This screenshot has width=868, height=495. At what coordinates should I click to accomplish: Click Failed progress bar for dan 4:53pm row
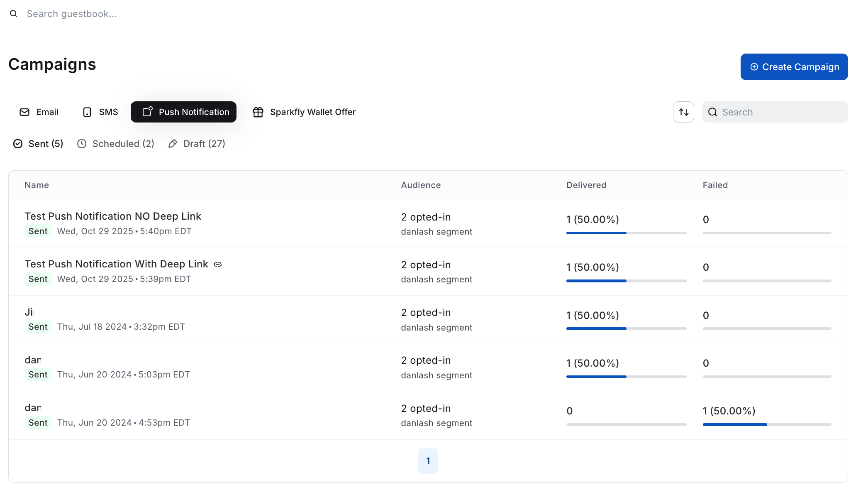click(x=767, y=424)
